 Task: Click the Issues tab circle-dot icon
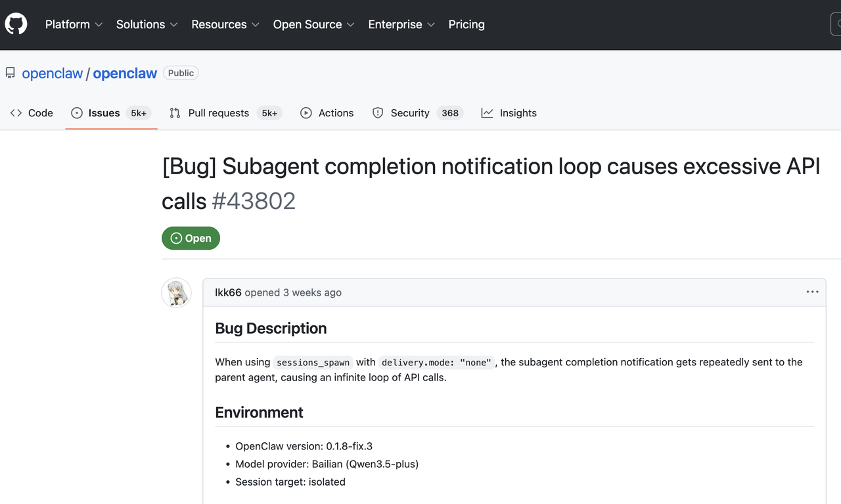[x=77, y=113]
